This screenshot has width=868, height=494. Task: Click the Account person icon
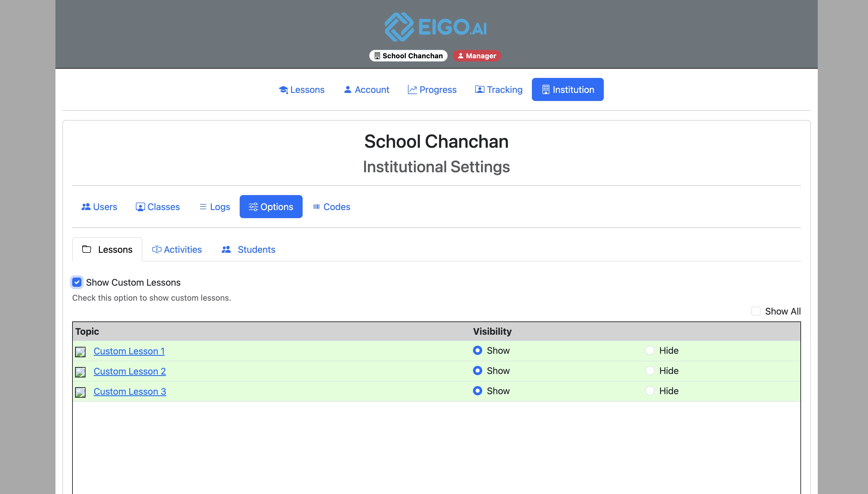click(348, 89)
